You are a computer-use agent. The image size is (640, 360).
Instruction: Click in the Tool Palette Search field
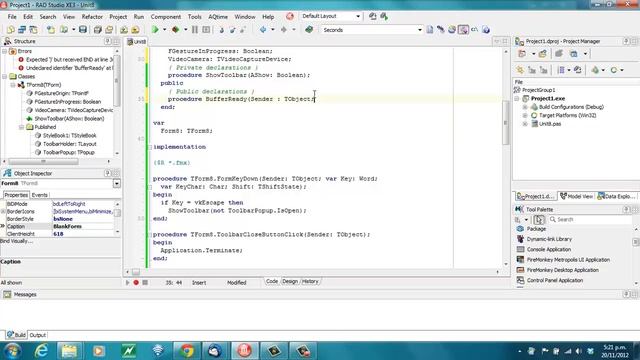pos(590,220)
